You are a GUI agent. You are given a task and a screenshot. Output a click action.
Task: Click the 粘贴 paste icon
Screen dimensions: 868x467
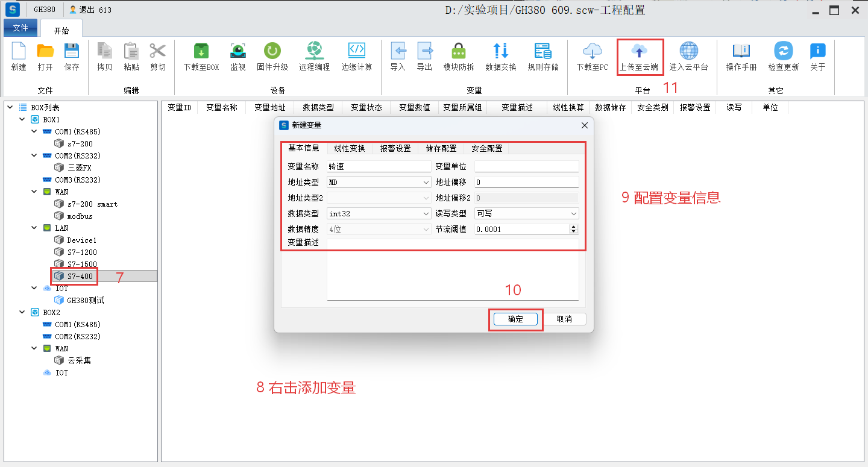131,51
